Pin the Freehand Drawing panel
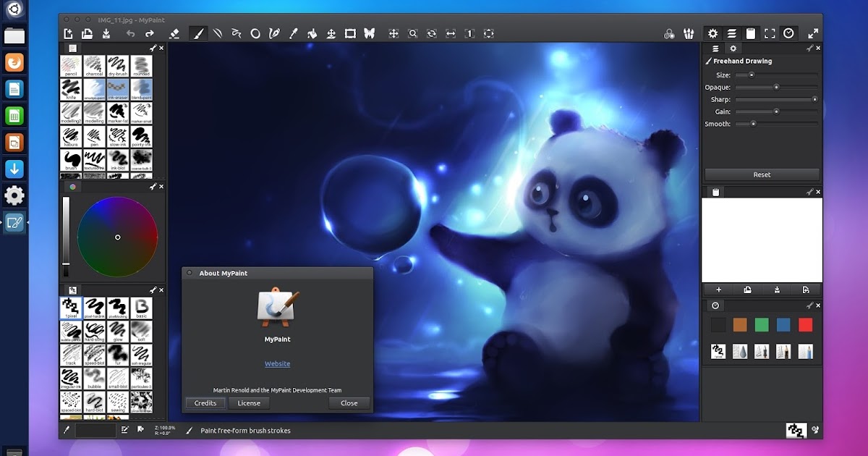 pos(811,48)
